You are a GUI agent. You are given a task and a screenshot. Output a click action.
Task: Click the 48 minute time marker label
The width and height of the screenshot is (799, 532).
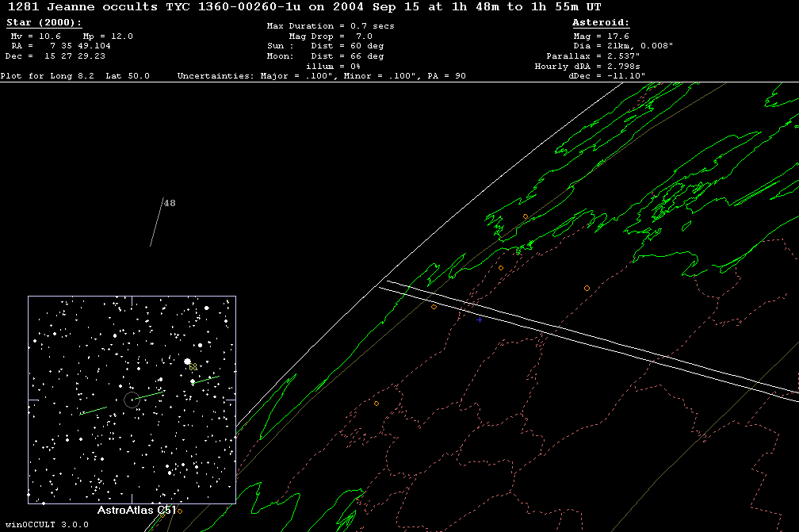coord(170,203)
